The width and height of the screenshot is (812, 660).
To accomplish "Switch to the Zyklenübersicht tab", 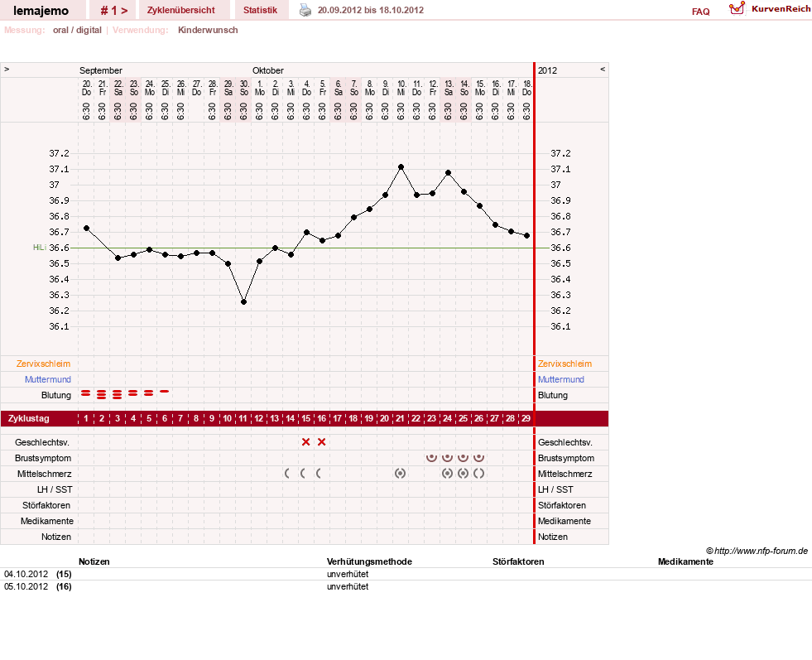I will (x=180, y=10).
